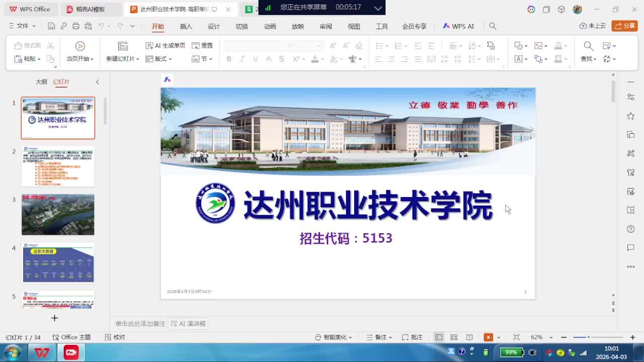Open the shapes insert icon
Viewport: 644px width, 362px height.
point(518,46)
